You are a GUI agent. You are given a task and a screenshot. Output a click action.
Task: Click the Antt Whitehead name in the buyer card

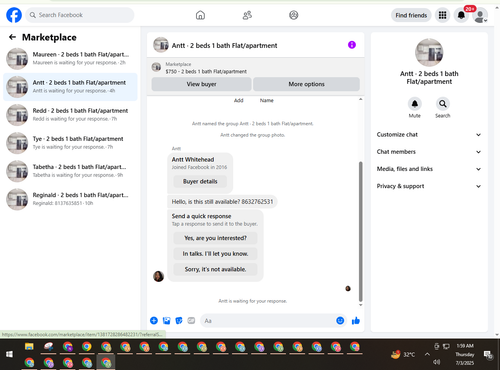pyautogui.click(x=193, y=159)
